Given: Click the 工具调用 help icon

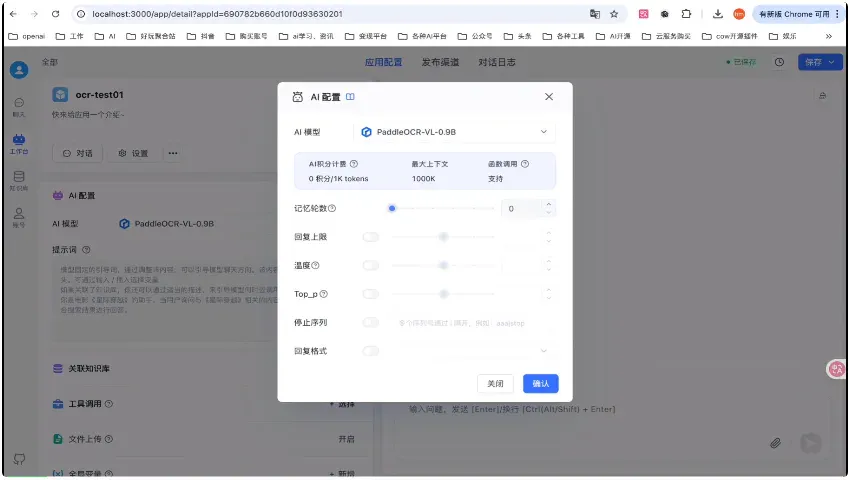Looking at the screenshot, I should click(x=108, y=404).
